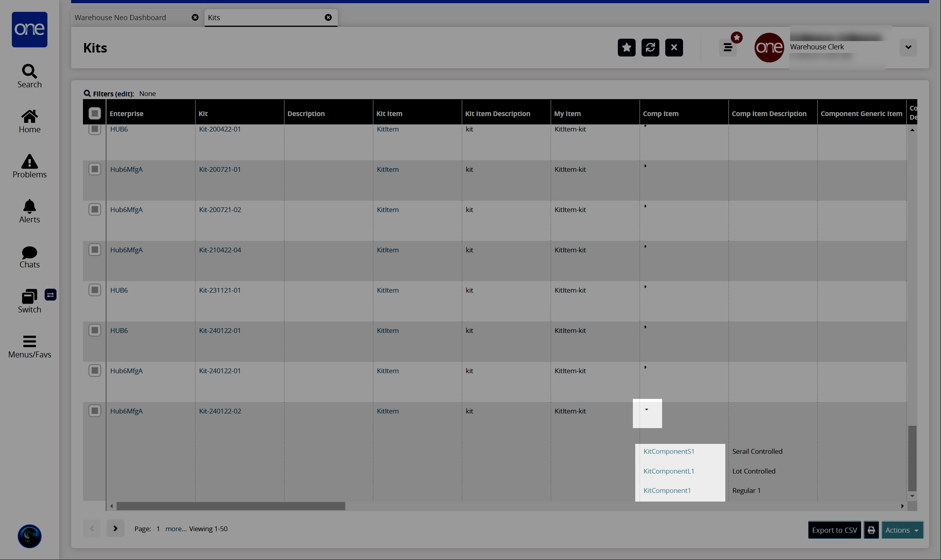Toggle the checkbox next to Hub6MfgA Kit-200721-01

pos(95,169)
